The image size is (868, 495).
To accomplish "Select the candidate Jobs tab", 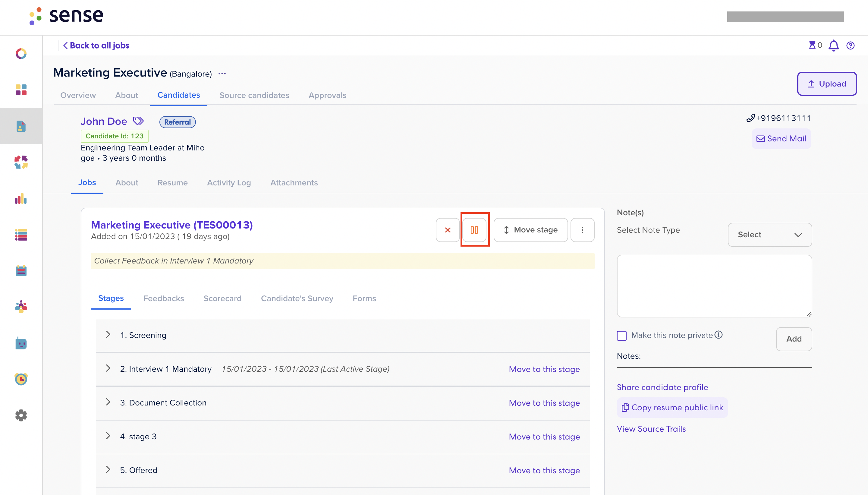I will pos(87,182).
